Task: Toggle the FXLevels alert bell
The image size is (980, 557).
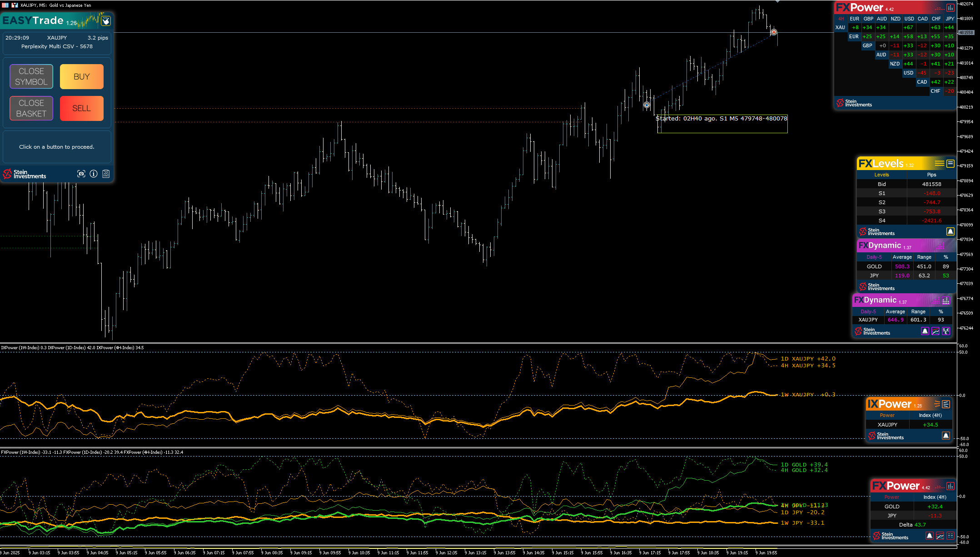Action: pyautogui.click(x=950, y=231)
